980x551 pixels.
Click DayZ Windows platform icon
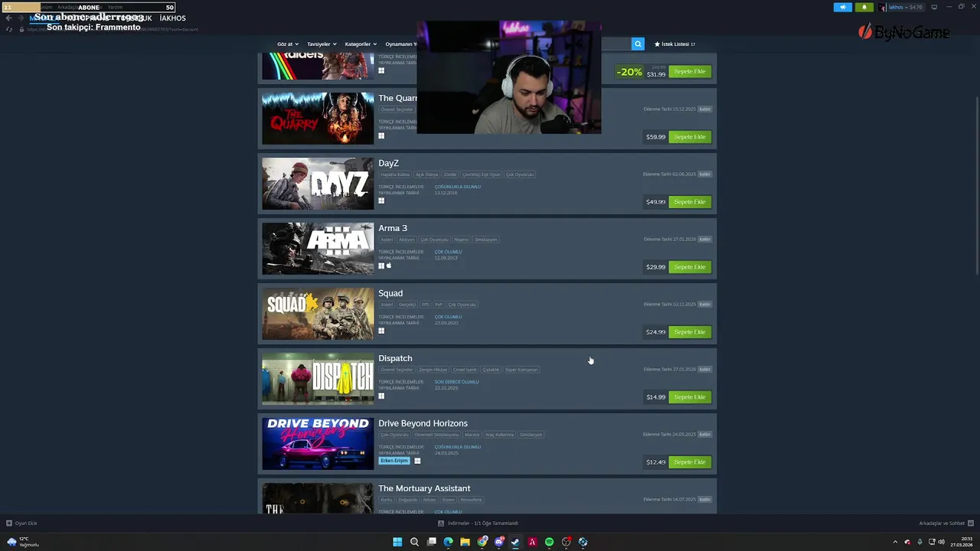point(381,201)
